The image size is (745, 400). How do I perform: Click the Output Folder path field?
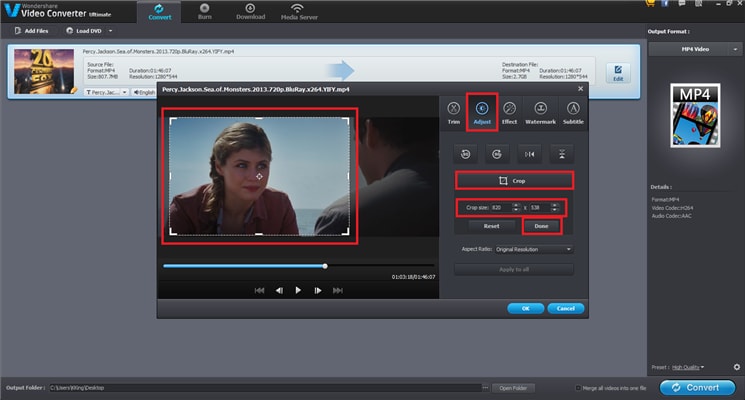(265, 388)
